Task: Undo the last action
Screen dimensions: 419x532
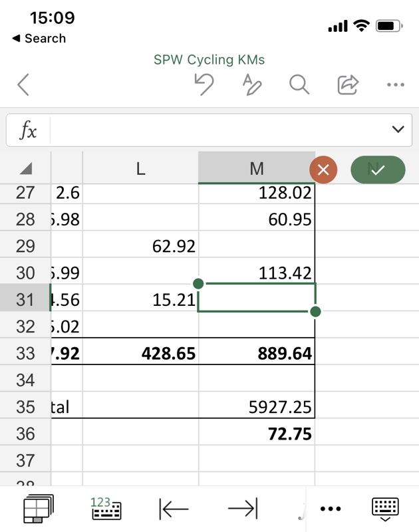Action: pos(204,85)
